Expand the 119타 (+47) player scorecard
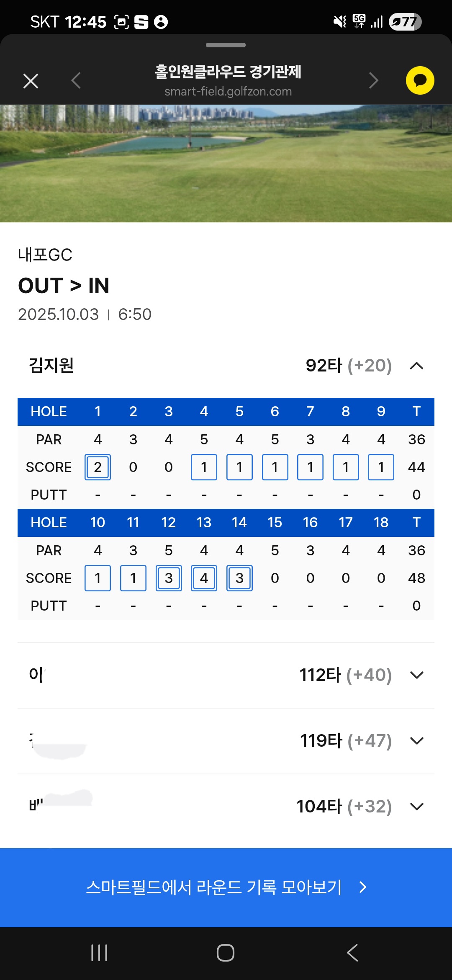Image resolution: width=452 pixels, height=980 pixels. point(416,741)
